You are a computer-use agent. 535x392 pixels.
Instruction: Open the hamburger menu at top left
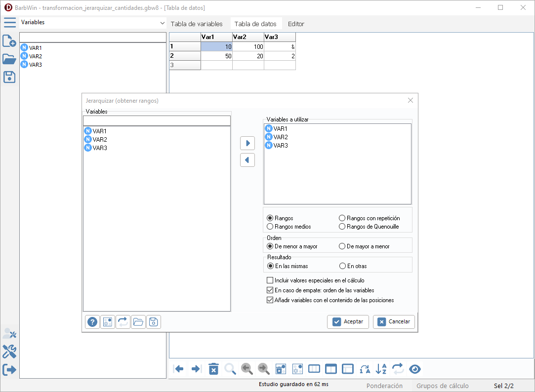click(x=10, y=23)
